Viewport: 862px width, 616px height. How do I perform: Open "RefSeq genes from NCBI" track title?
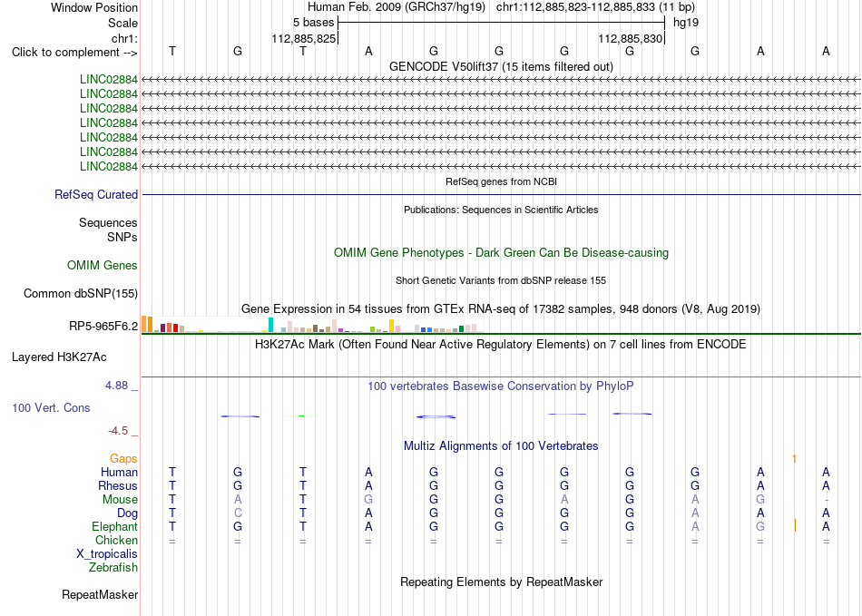pyautogui.click(x=501, y=181)
